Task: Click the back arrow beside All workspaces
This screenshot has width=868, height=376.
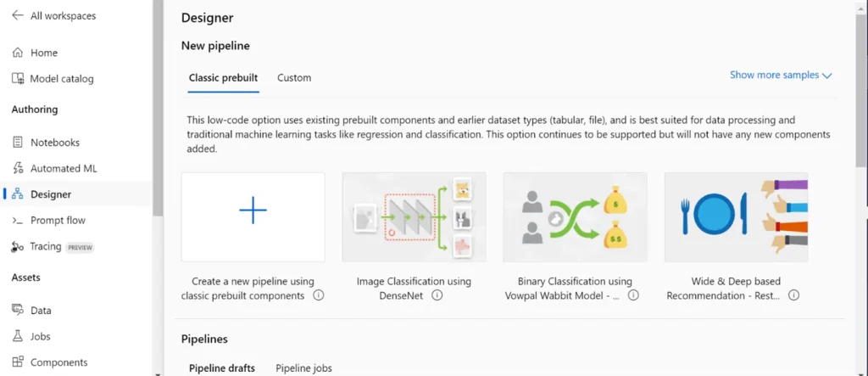Action: pos(18,16)
